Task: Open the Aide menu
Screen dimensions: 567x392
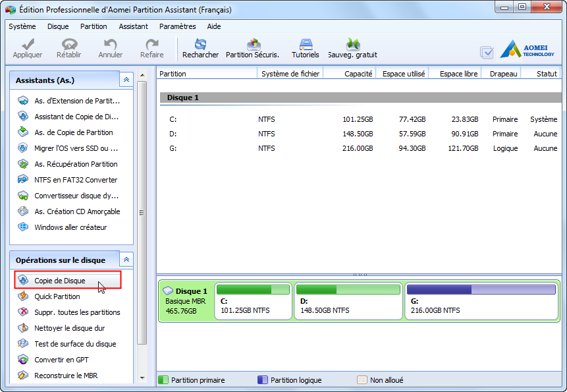Action: tap(214, 26)
